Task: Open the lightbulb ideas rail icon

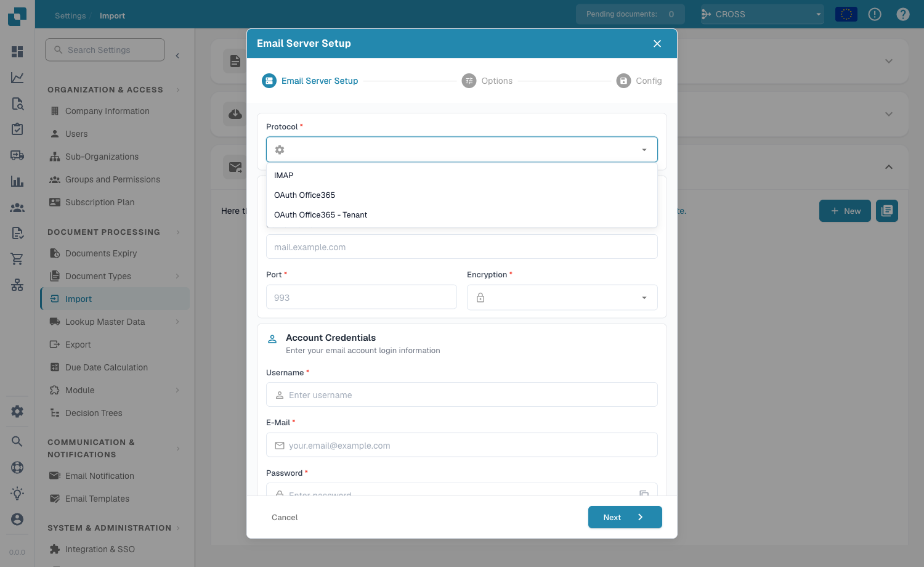Action: pos(17,493)
